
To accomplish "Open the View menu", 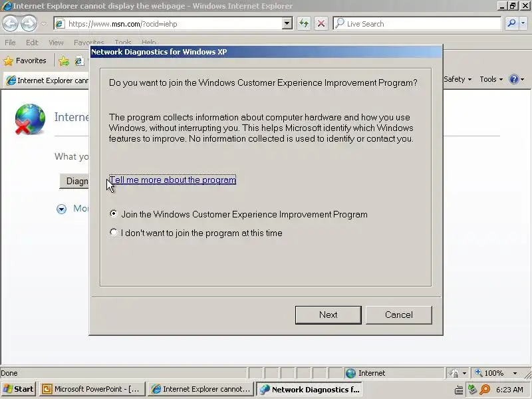I will [x=56, y=43].
